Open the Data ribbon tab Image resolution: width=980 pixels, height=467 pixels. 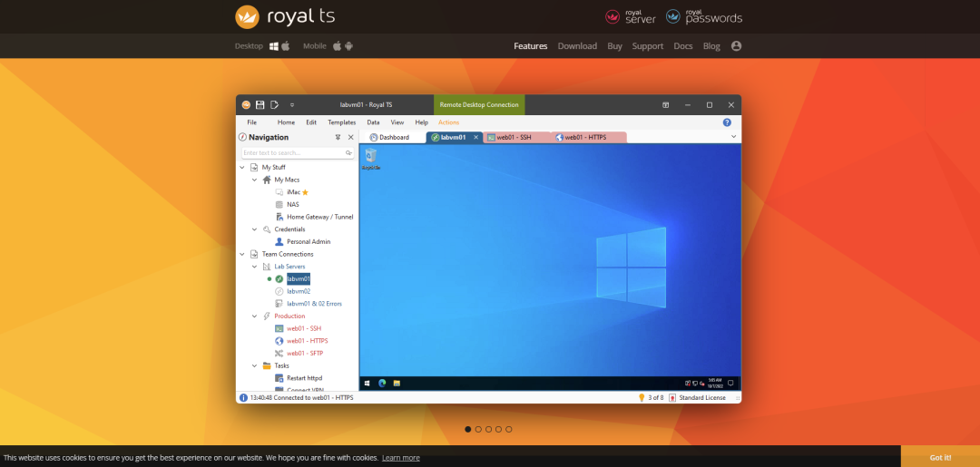tap(373, 122)
